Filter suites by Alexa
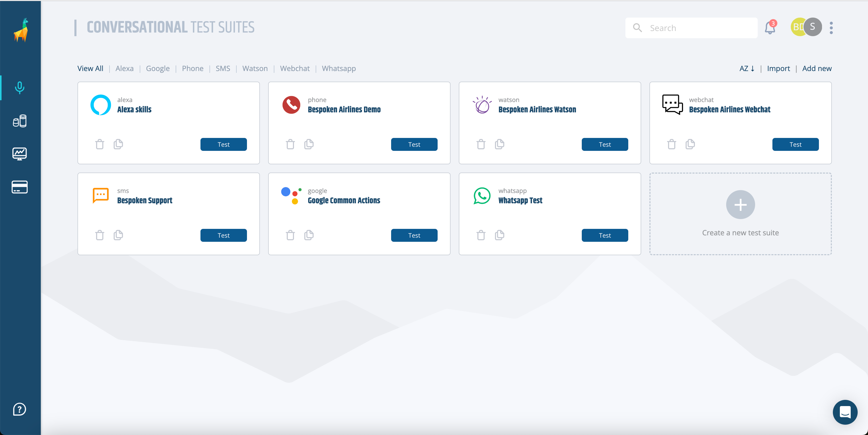This screenshot has width=868, height=435. pyautogui.click(x=125, y=68)
